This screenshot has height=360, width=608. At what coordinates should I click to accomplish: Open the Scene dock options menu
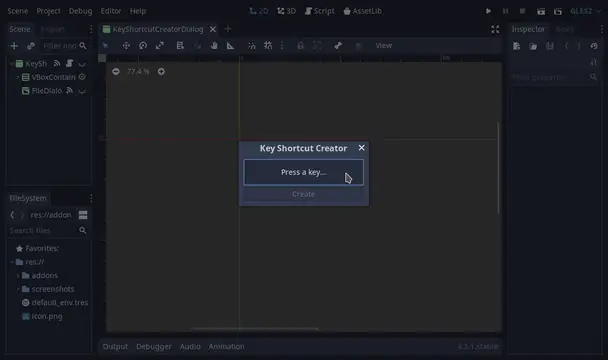click(91, 29)
